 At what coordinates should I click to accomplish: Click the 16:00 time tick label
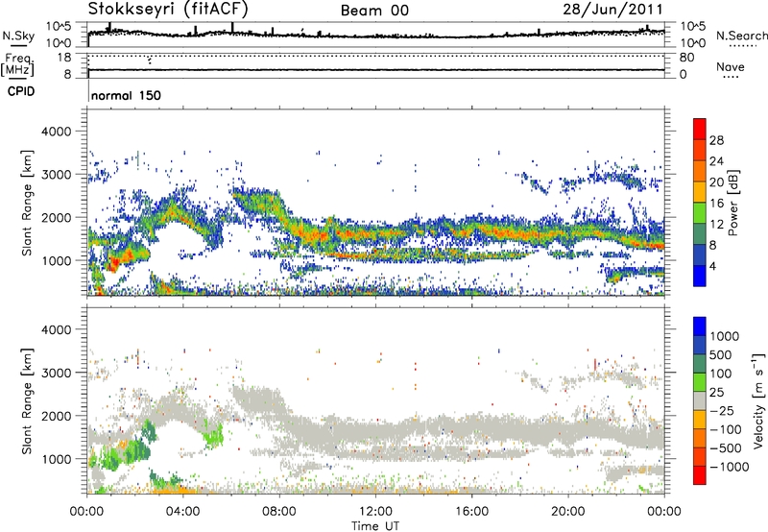[471, 512]
